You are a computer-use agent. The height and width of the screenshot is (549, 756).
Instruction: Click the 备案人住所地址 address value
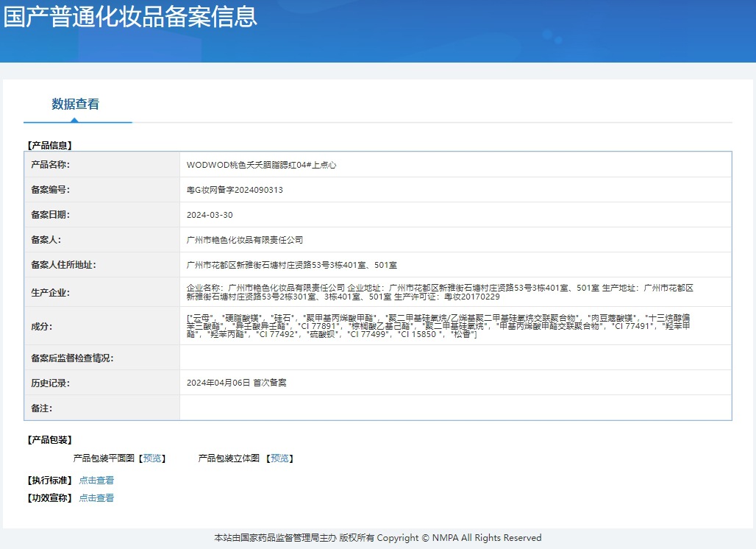[292, 265]
